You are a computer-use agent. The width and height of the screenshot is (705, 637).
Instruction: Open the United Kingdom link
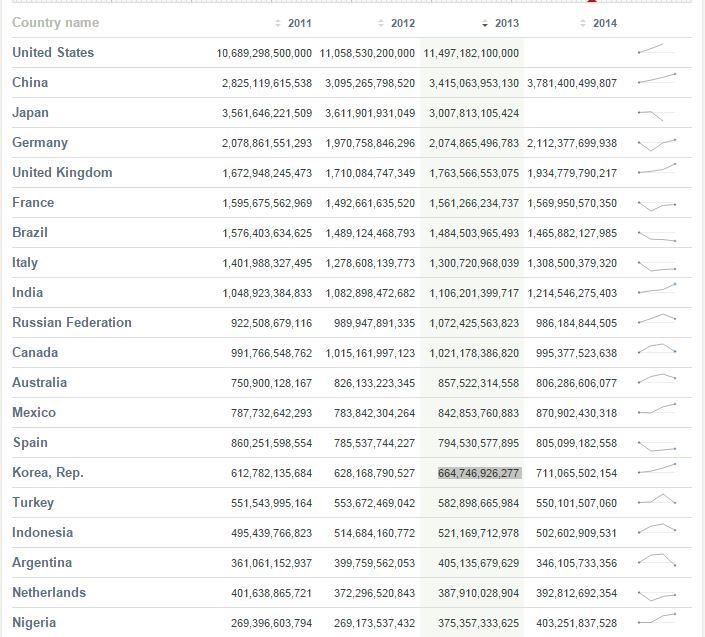62,173
